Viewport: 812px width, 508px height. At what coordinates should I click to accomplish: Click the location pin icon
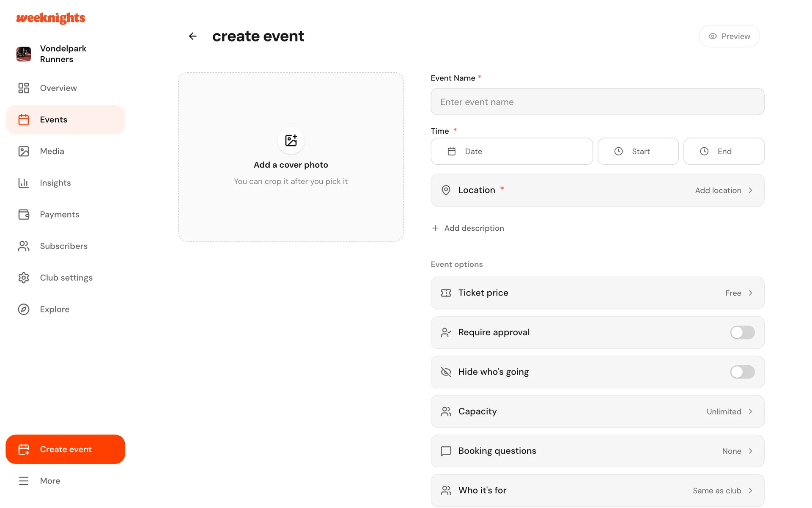pos(446,190)
